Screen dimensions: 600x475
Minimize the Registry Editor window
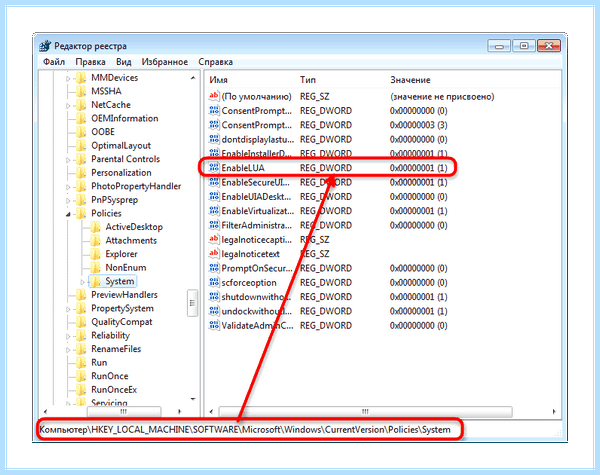pos(499,46)
